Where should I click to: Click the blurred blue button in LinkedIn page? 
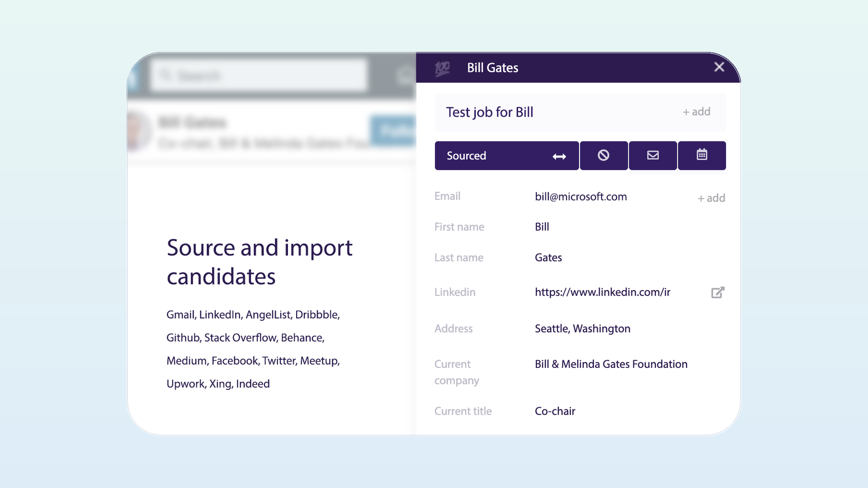[x=392, y=131]
